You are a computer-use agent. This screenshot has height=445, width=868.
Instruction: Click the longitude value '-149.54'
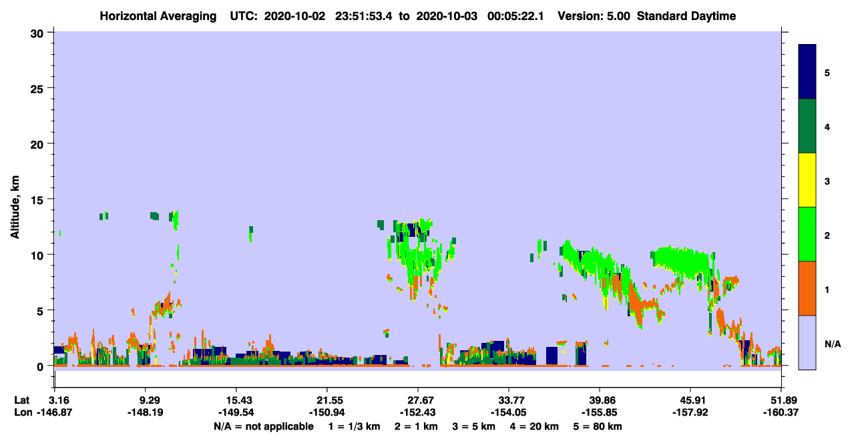[x=236, y=412]
